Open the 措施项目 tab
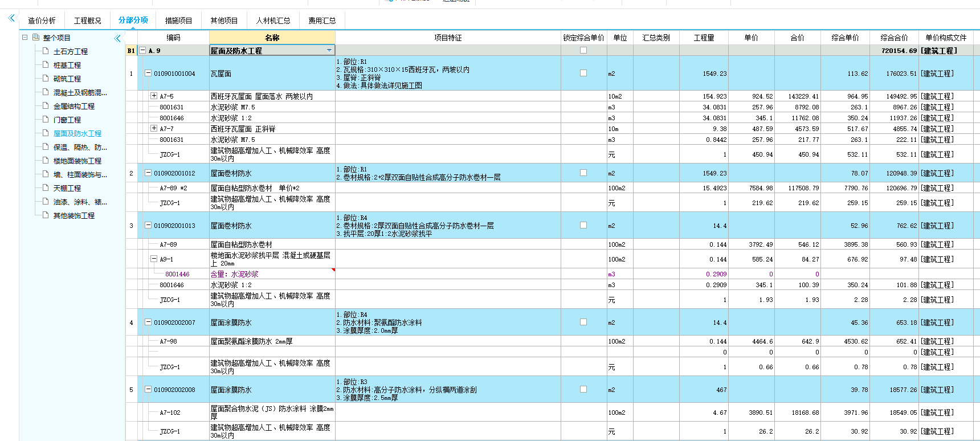 point(179,21)
